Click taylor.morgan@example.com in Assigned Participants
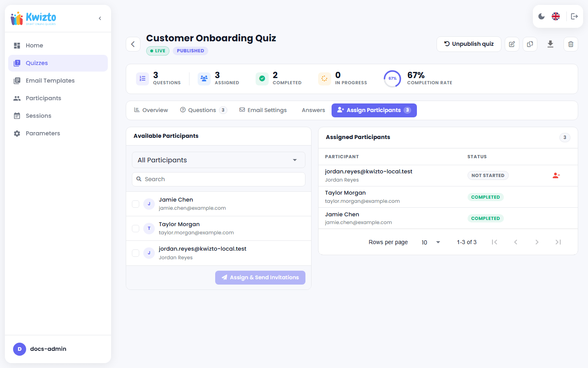Screen dimensions: 588x368 [362, 201]
